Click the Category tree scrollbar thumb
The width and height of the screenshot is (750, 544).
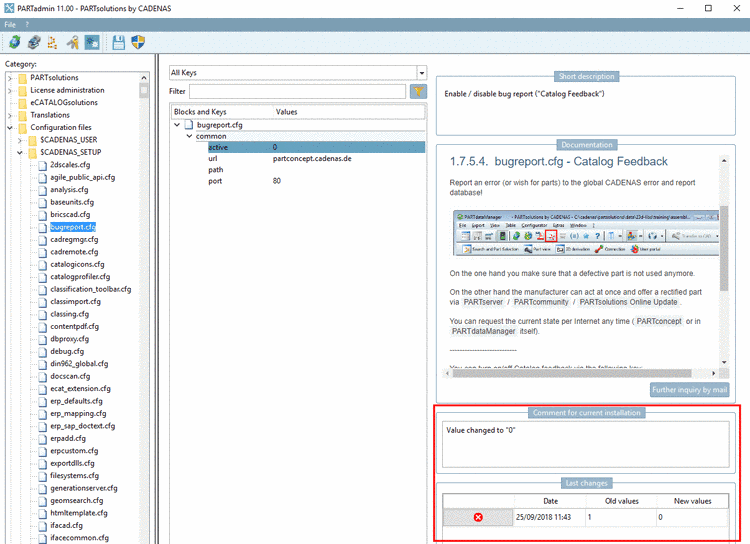[x=144, y=90]
